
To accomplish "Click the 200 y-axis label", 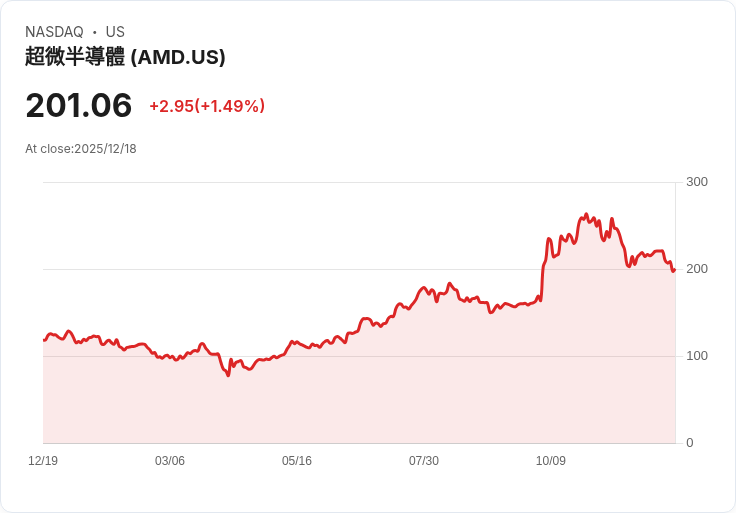I will coord(697,269).
